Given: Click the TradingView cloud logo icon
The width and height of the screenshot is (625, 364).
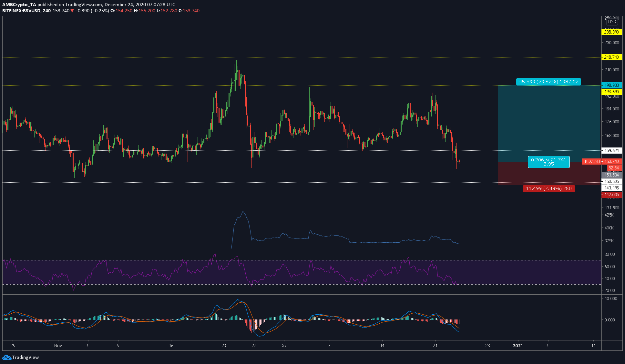Looking at the screenshot, I should point(6,357).
